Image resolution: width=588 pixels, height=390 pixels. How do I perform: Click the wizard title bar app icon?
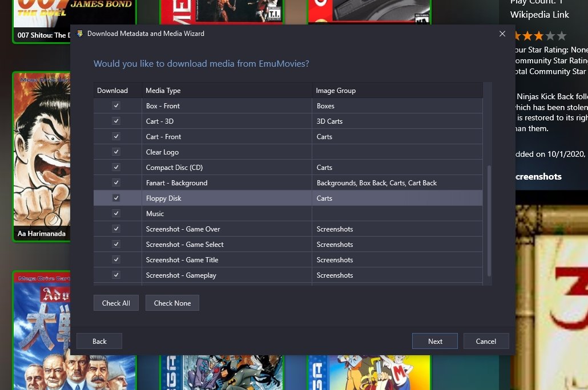click(79, 34)
